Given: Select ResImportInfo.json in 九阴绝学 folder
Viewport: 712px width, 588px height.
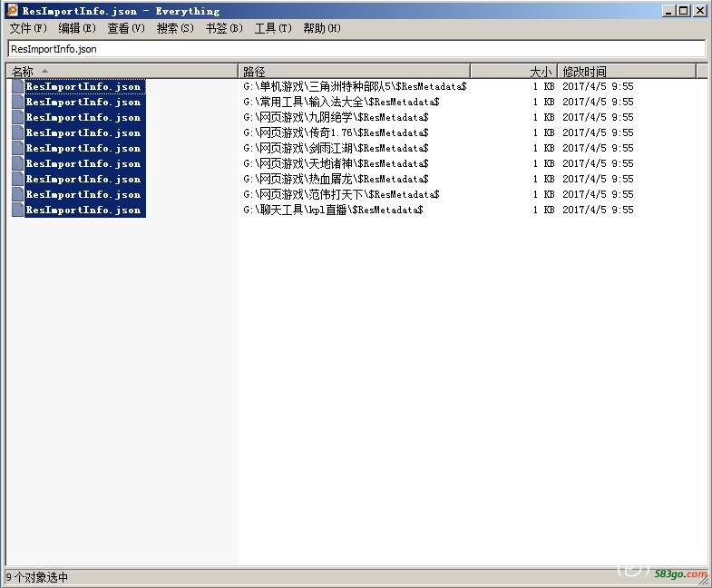Looking at the screenshot, I should coord(85,117).
